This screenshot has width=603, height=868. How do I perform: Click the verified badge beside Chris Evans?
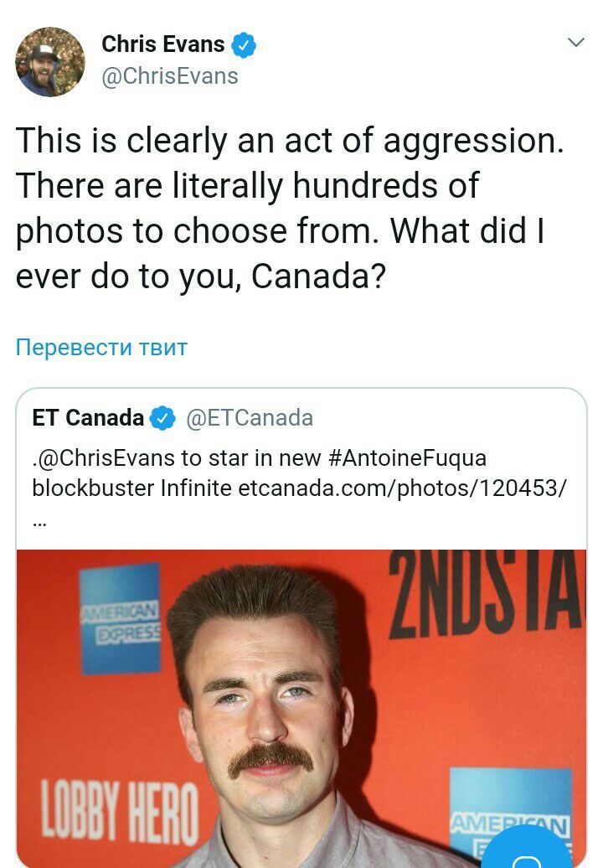click(x=244, y=45)
